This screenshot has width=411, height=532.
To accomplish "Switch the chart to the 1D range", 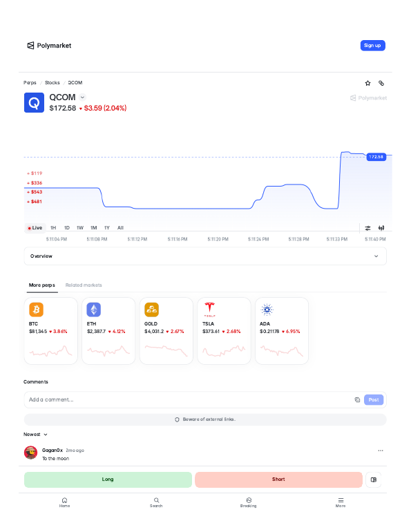I will click(67, 228).
